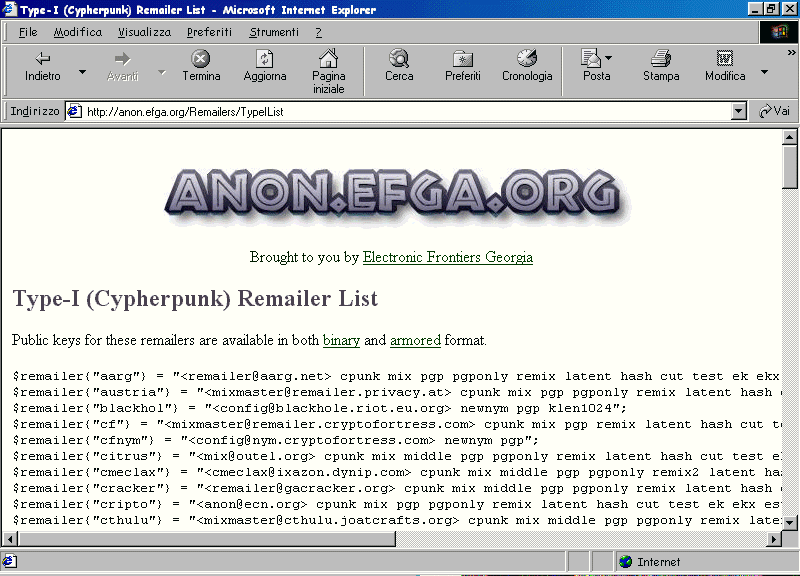The image size is (800, 576).
Task: Click the $remailer{"cthulu"} line
Action: (x=396, y=520)
